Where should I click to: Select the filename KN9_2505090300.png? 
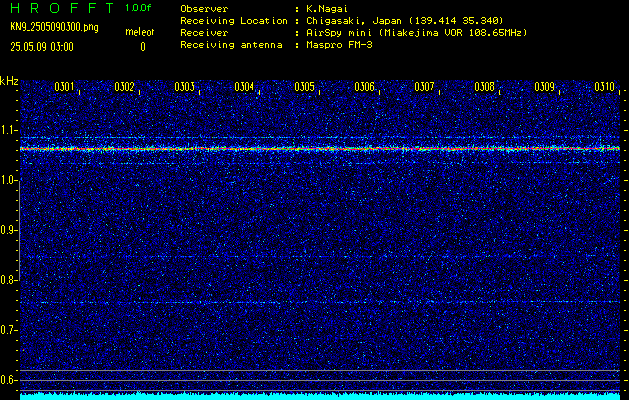point(54,27)
